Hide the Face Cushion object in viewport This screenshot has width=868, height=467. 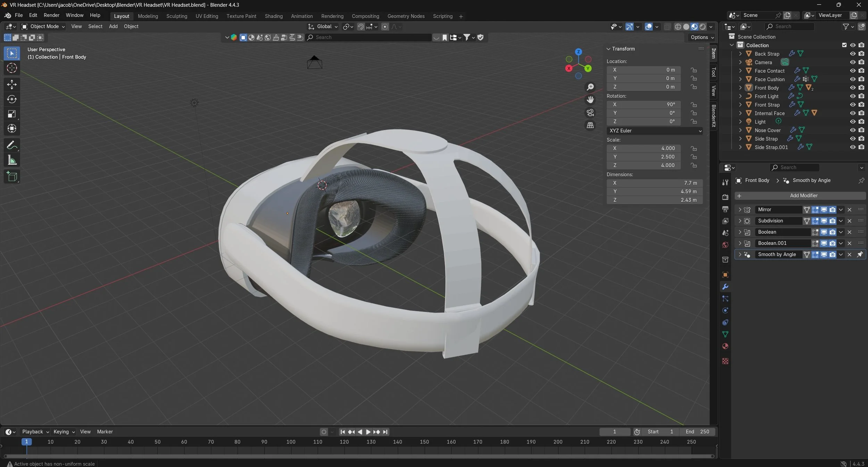tap(853, 79)
